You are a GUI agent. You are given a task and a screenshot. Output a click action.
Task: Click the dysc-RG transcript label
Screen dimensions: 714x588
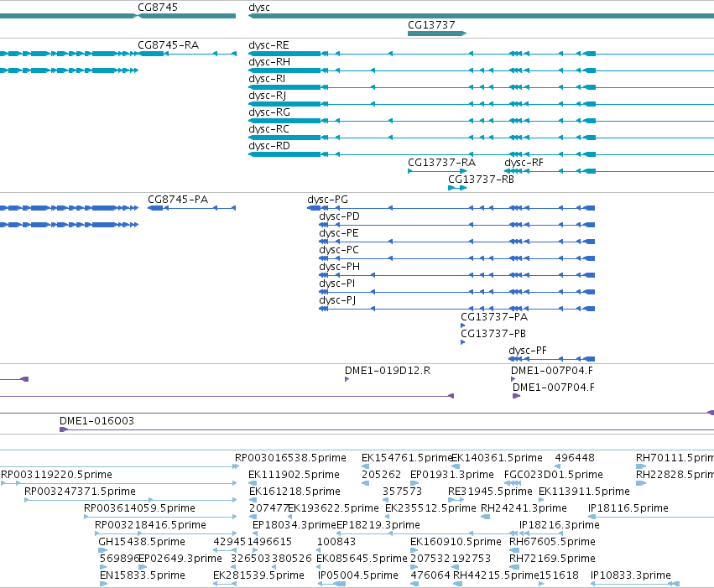pyautogui.click(x=269, y=112)
